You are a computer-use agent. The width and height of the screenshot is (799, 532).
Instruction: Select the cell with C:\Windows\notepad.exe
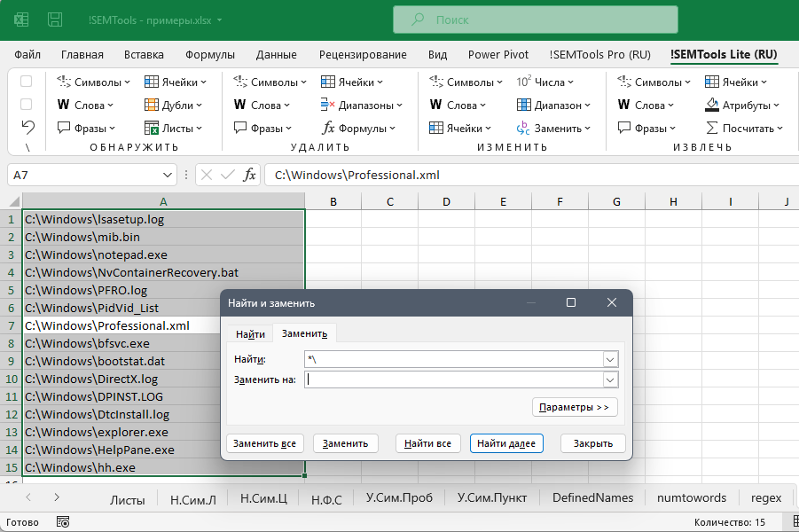(163, 254)
